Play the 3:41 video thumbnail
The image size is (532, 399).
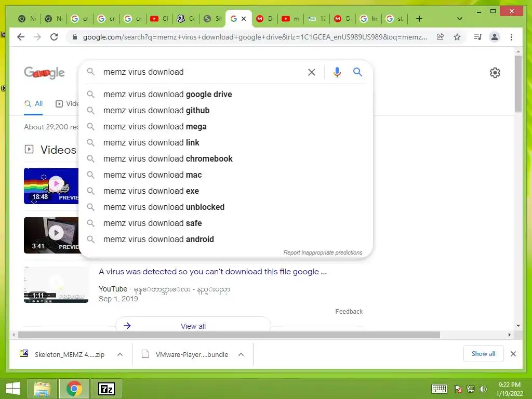51,235
